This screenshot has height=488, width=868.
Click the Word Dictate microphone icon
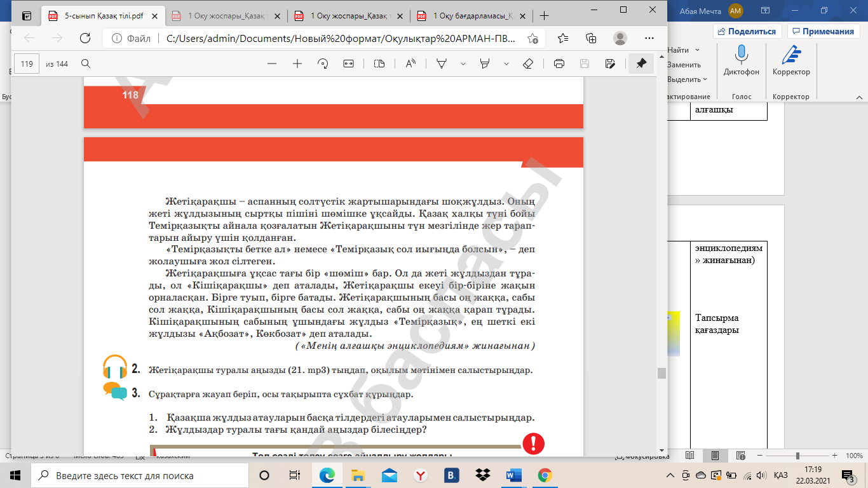point(741,55)
